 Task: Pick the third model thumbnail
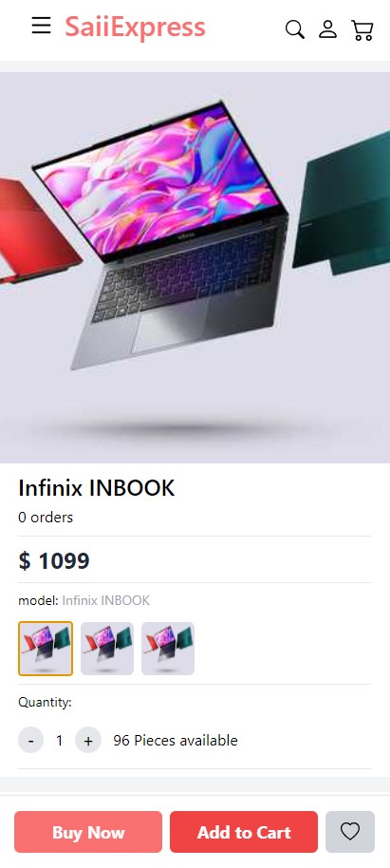tap(168, 649)
